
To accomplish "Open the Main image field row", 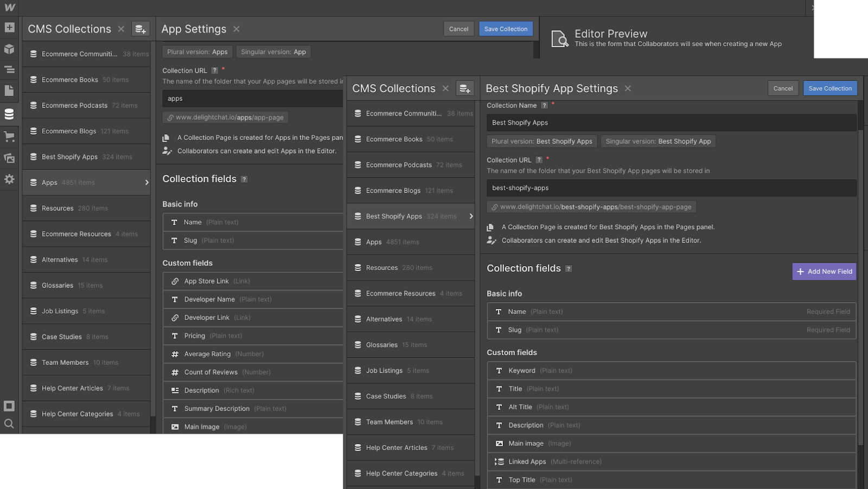I will coord(672,443).
